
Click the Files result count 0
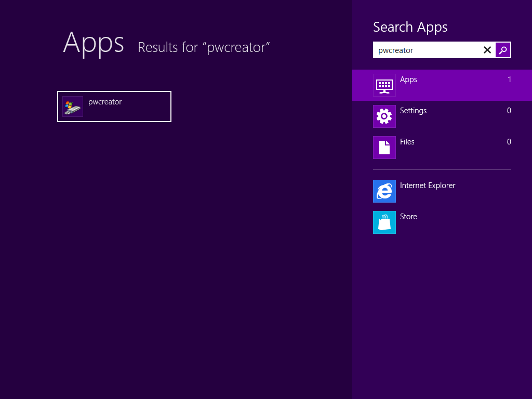click(509, 142)
